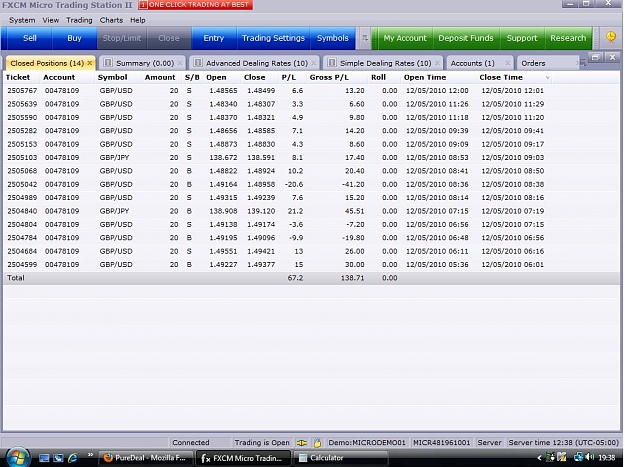The height and width of the screenshot is (467, 625).
Task: Click the -41.20 Gross P/L cell
Action: [x=353, y=184]
